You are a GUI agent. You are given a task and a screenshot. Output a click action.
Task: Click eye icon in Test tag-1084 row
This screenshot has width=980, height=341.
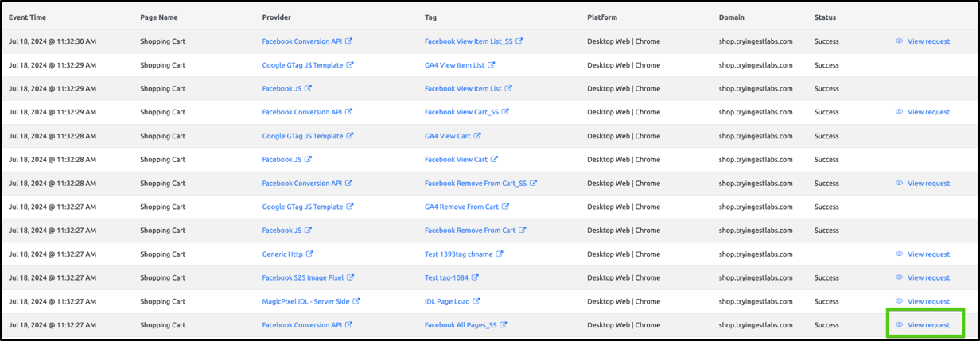pos(899,277)
